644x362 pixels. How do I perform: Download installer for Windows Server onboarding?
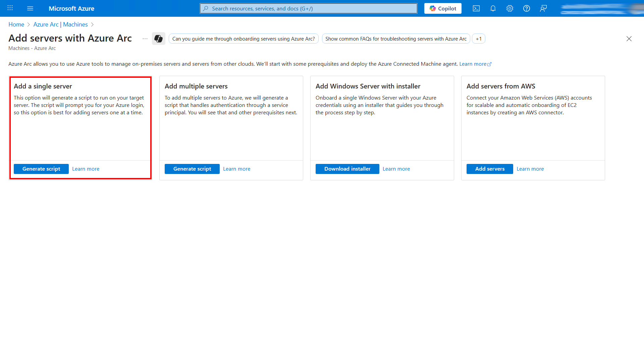(x=347, y=169)
